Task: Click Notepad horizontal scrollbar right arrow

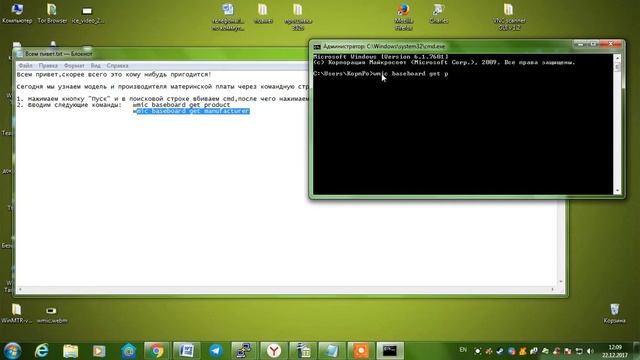Action: point(553,289)
